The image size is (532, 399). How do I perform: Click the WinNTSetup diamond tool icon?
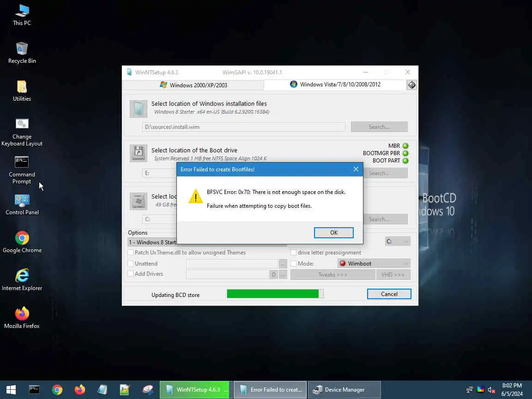click(x=411, y=85)
